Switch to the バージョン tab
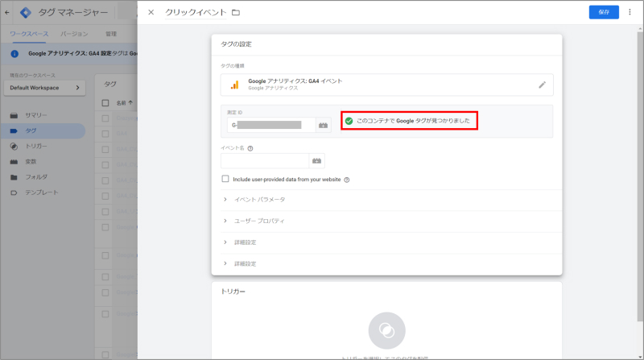 tap(74, 34)
